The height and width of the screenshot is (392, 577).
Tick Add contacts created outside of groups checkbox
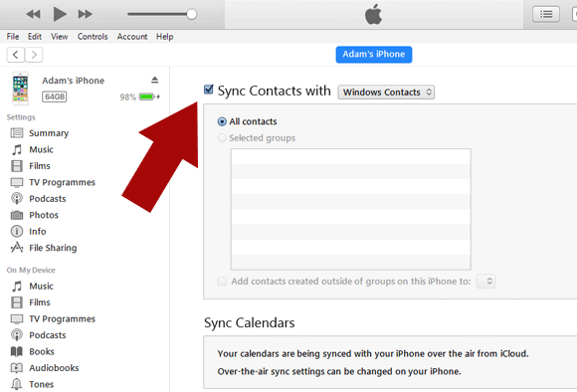222,282
